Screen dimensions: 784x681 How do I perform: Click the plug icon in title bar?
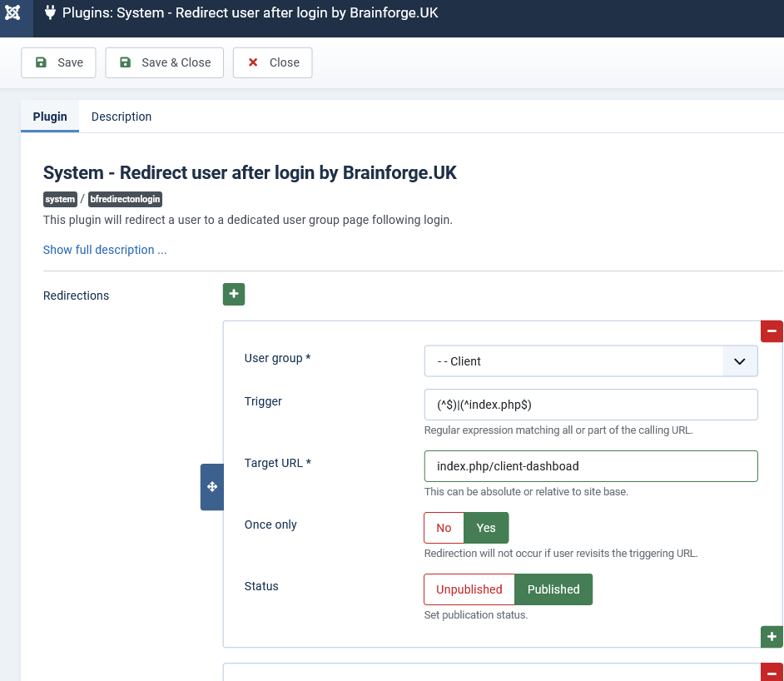(50, 12)
